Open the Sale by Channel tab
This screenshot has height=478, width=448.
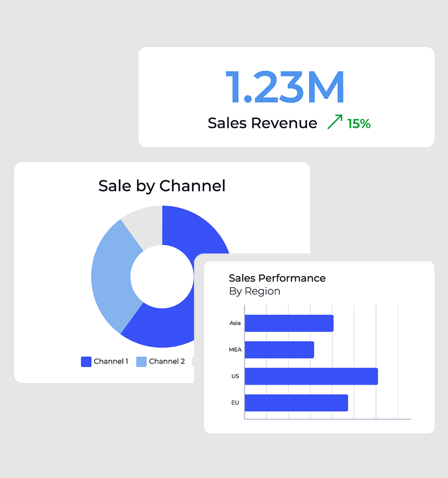[x=162, y=186]
